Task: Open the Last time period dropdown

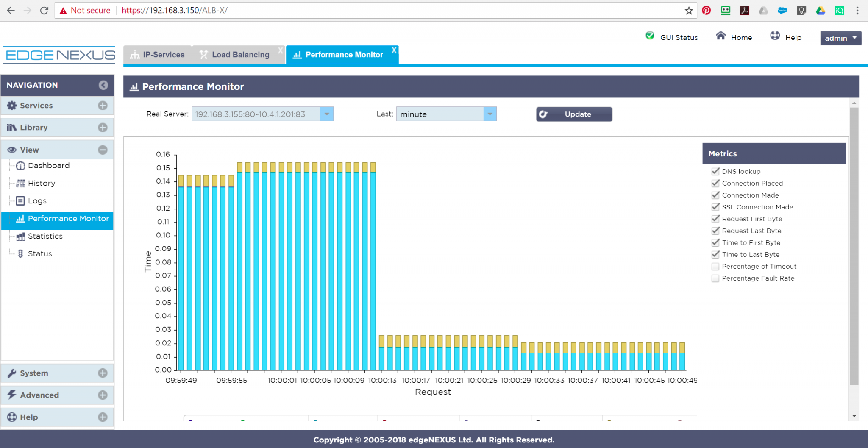Action: coord(490,114)
